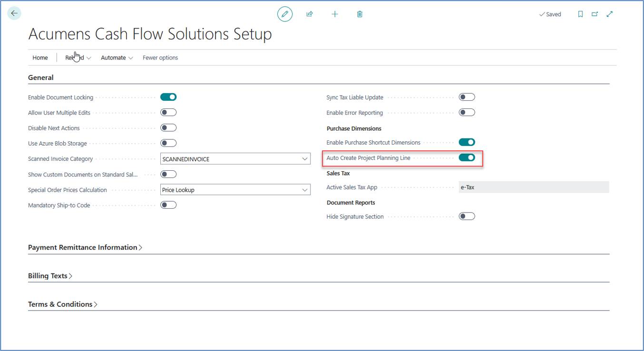Image resolution: width=644 pixels, height=351 pixels.
Task: Toggle Auto Create Project Planning Line switch
Action: point(467,157)
